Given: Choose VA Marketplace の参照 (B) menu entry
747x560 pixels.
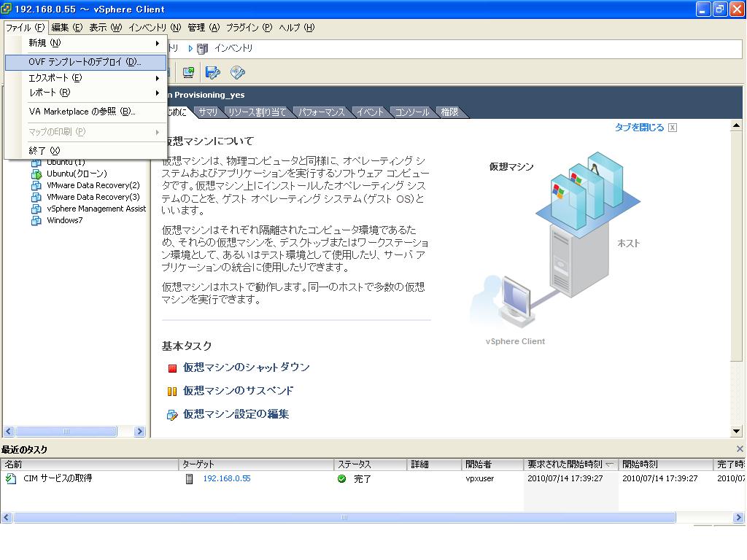Looking at the screenshot, I should pyautogui.click(x=86, y=112).
